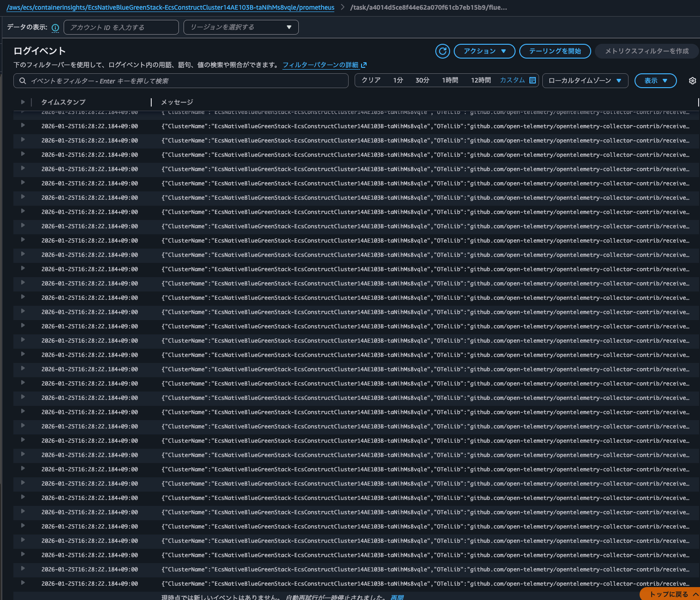Click the アカウント ID input field
Viewport: 700px width, 600px height.
(121, 27)
